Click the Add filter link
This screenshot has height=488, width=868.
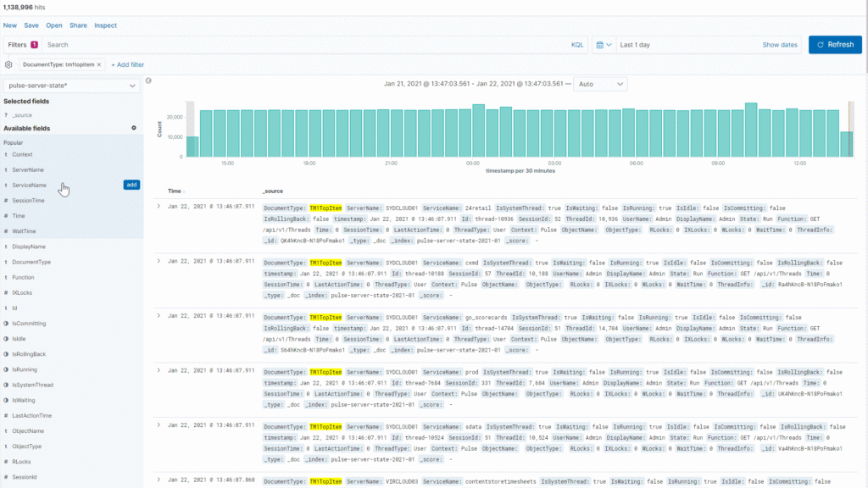tap(127, 64)
